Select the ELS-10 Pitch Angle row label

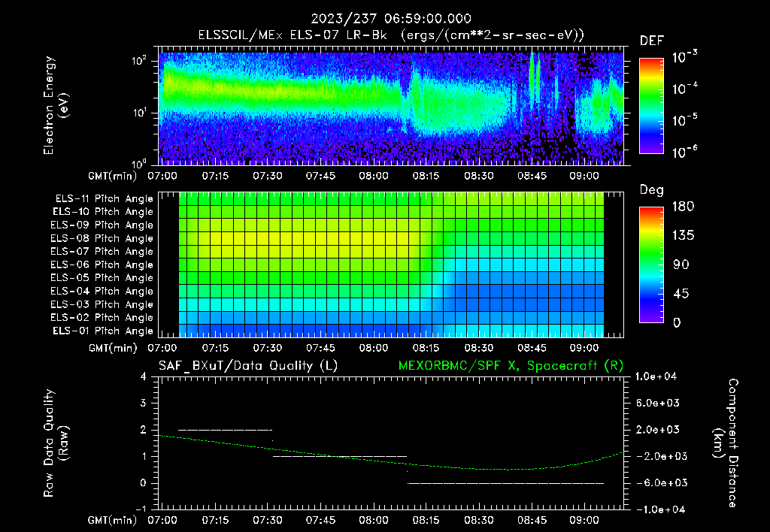[x=103, y=212]
